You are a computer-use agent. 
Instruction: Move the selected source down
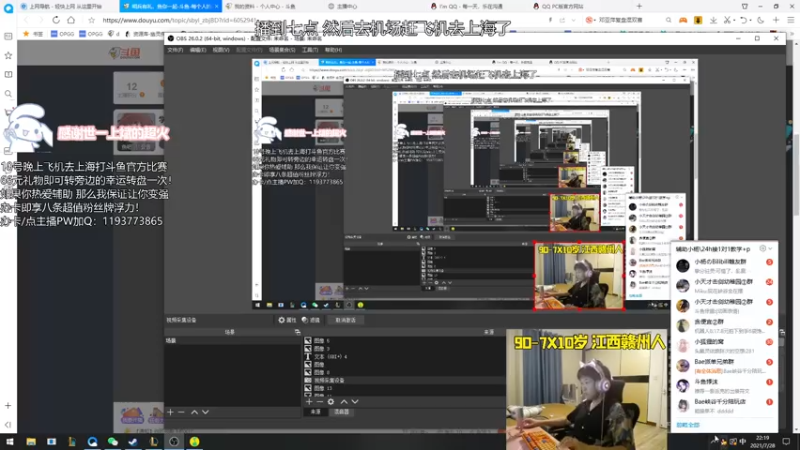(355, 402)
